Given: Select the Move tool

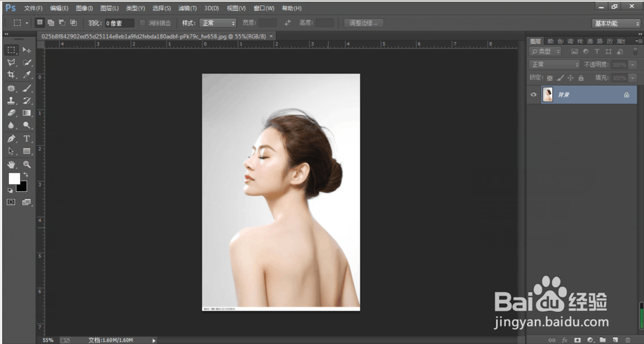Looking at the screenshot, I should click(26, 50).
